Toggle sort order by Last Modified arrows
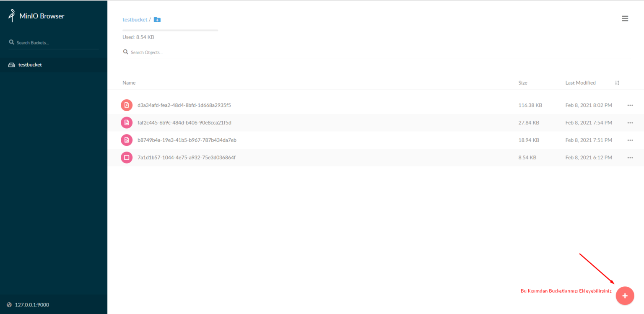 (617, 83)
